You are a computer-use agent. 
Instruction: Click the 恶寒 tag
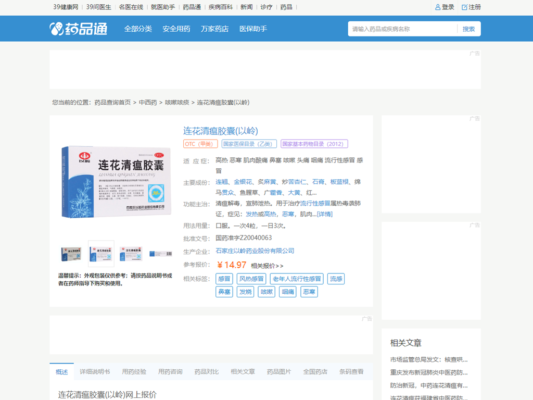[x=309, y=292]
